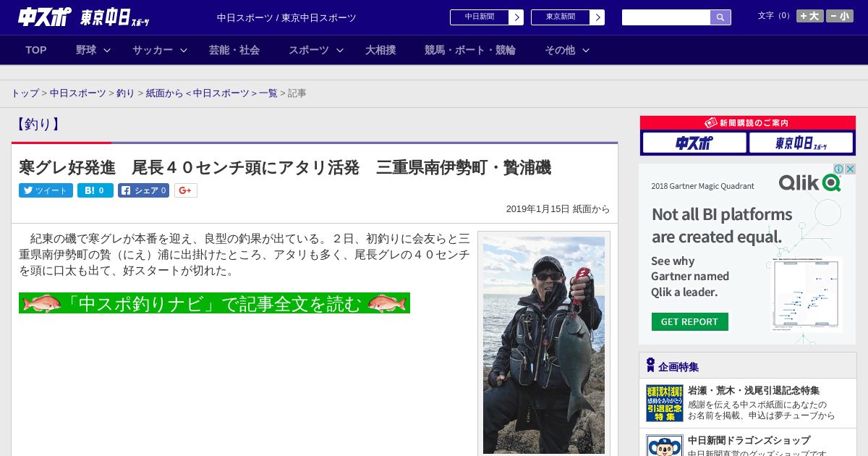The width and height of the screenshot is (868, 456).
Task: Click 新聞購読のご案内 banner heading
Action: tap(748, 123)
